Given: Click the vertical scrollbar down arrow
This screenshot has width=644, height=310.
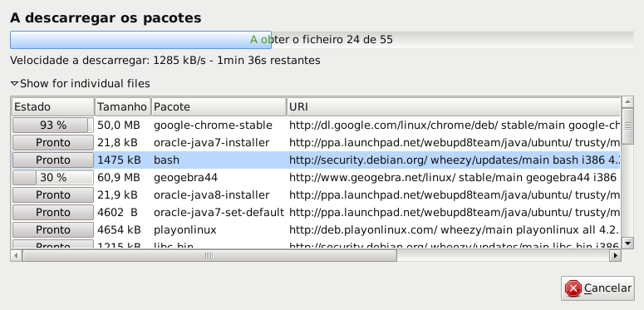Looking at the screenshot, I should point(627,243).
